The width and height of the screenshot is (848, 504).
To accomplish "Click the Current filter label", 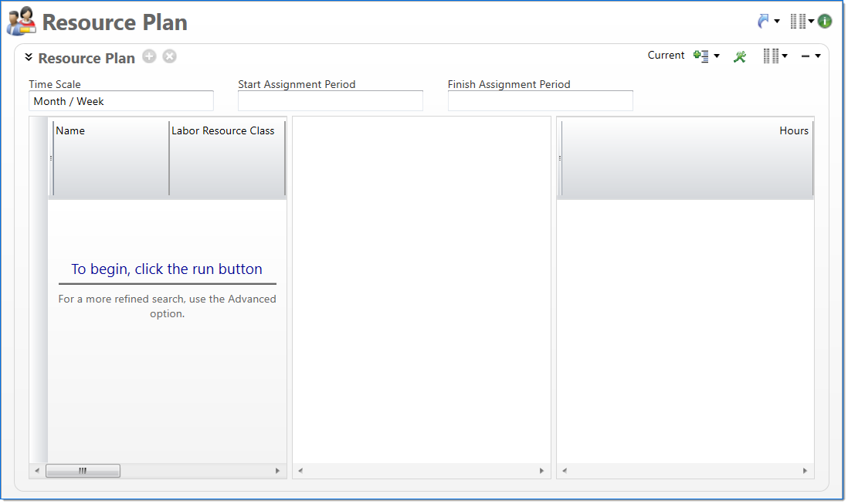I will 666,56.
